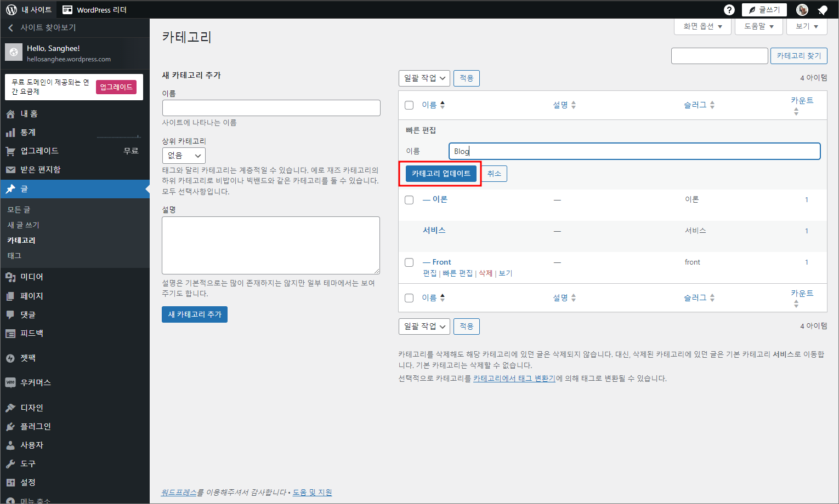
Task: Click the 카테고리 업데이트 button
Action: [x=441, y=174]
